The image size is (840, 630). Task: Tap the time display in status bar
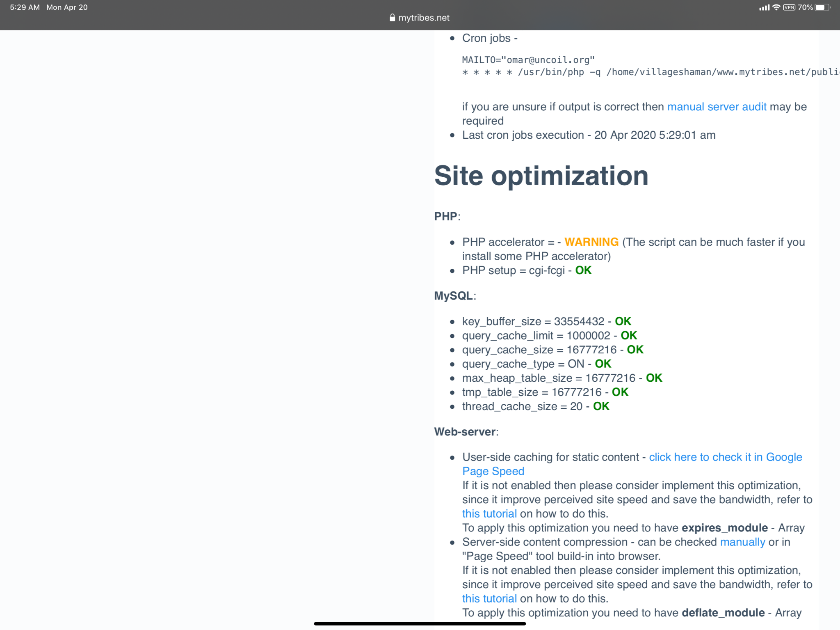(25, 7)
